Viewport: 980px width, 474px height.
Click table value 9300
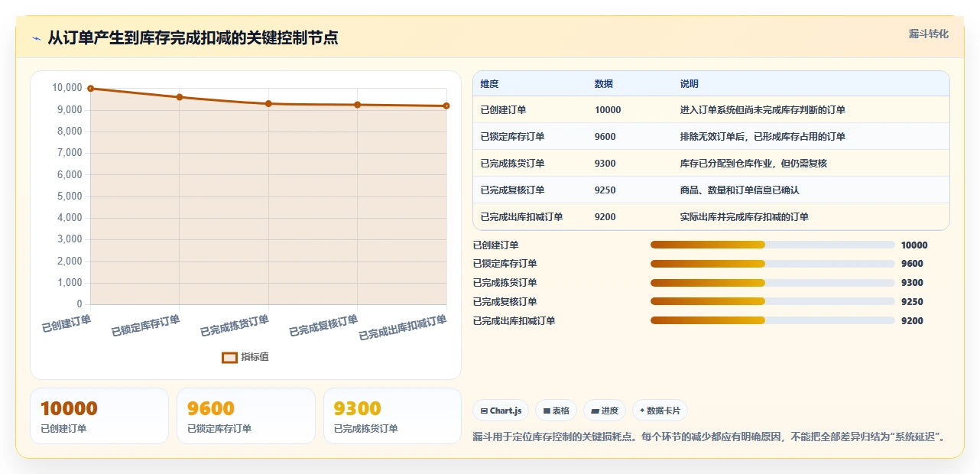(605, 164)
